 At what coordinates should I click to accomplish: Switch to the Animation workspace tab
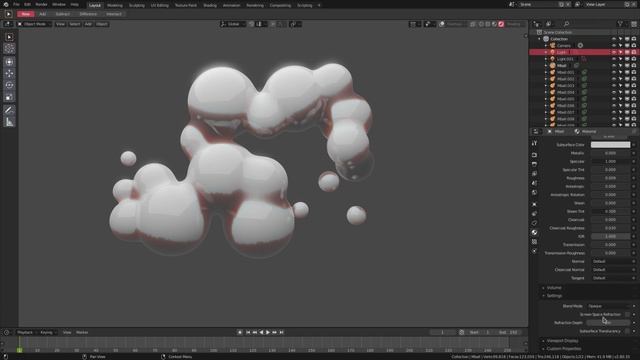coord(231,5)
